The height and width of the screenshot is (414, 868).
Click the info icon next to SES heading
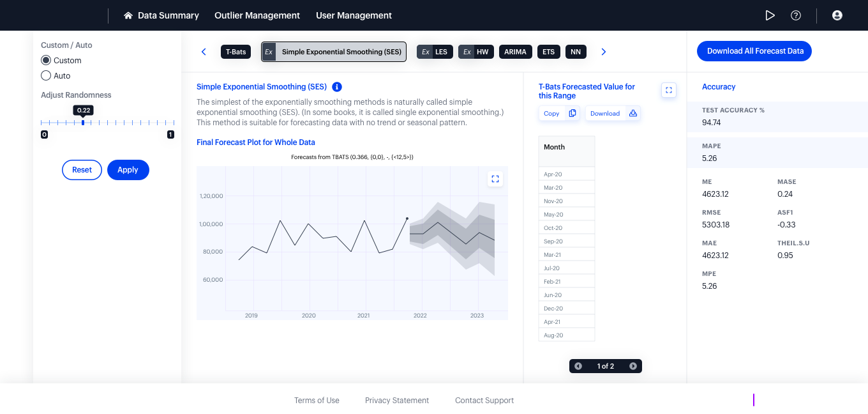[x=337, y=87]
